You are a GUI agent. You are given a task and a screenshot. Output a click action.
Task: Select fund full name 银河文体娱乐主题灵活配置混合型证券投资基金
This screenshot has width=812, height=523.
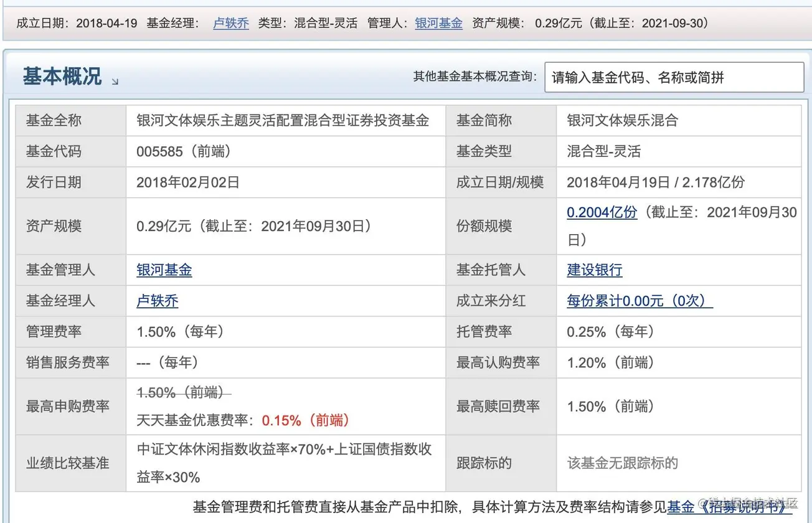tap(283, 120)
